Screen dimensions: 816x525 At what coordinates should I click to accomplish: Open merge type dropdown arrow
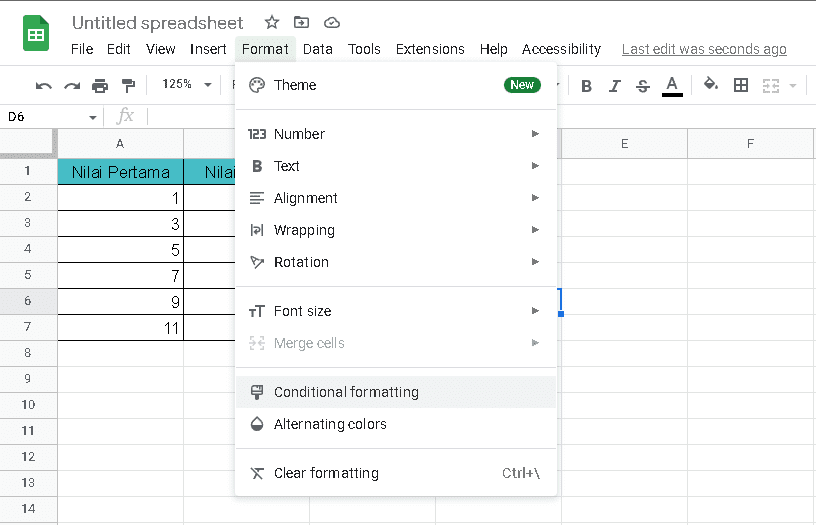click(x=793, y=85)
